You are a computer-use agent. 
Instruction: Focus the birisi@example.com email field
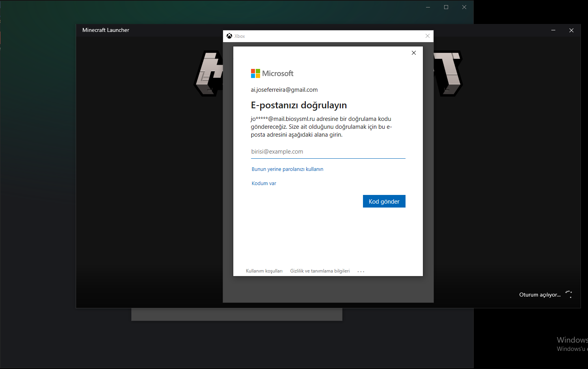point(328,152)
